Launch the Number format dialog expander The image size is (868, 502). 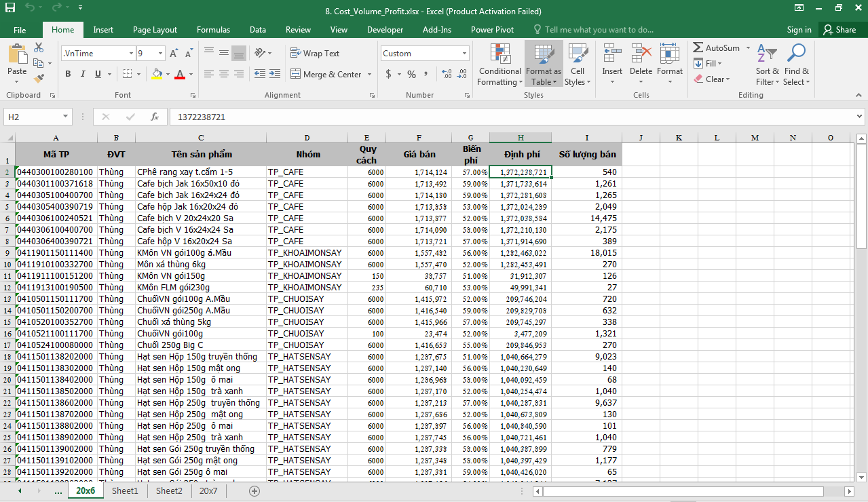[x=468, y=96]
